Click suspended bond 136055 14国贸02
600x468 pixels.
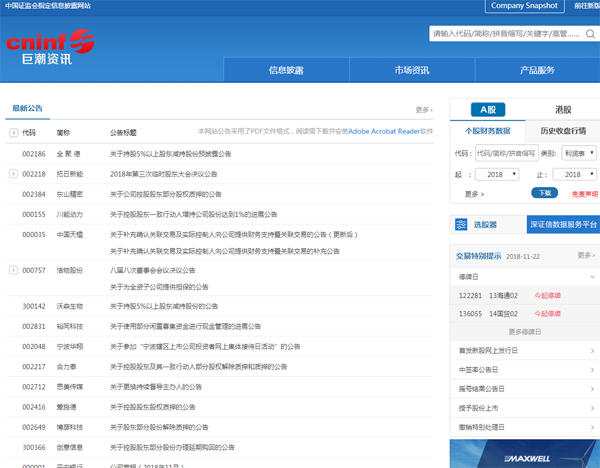click(x=488, y=314)
